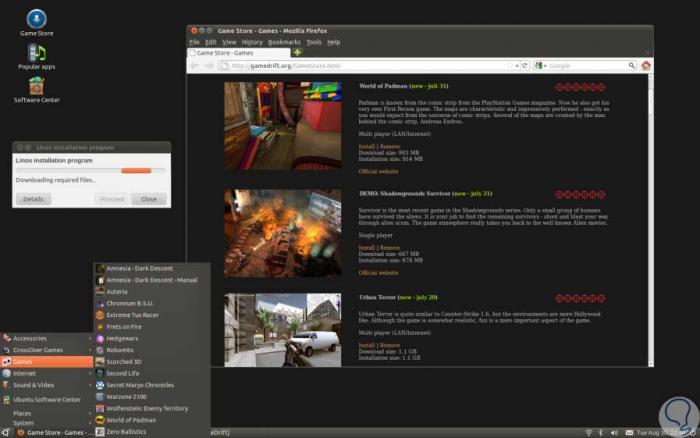This screenshot has height=438, width=700.
Task: Go to Firefox home page icon
Action: pyautogui.click(x=646, y=66)
